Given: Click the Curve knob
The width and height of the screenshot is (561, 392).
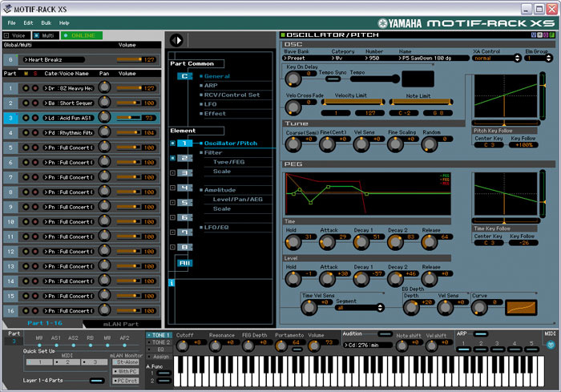Looking at the screenshot, I should (x=479, y=307).
